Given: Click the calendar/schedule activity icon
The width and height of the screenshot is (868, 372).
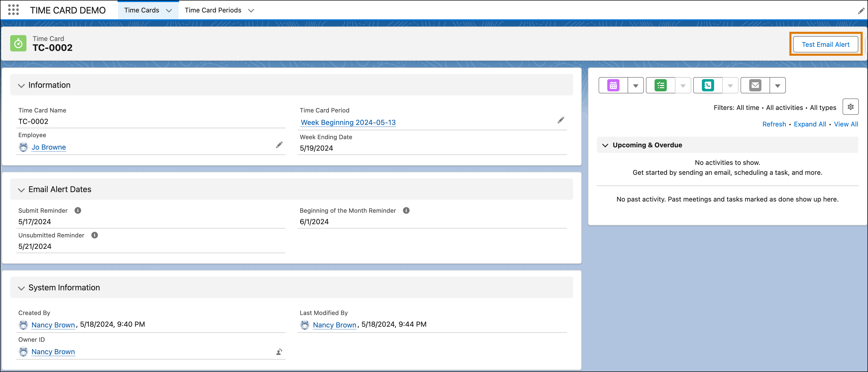Looking at the screenshot, I should pos(613,85).
